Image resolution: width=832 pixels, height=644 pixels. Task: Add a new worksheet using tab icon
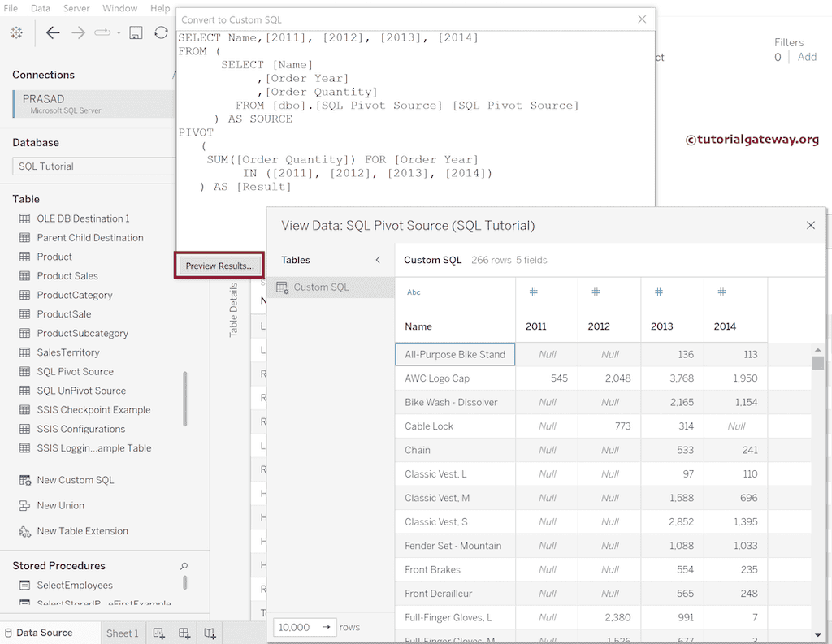(x=159, y=633)
